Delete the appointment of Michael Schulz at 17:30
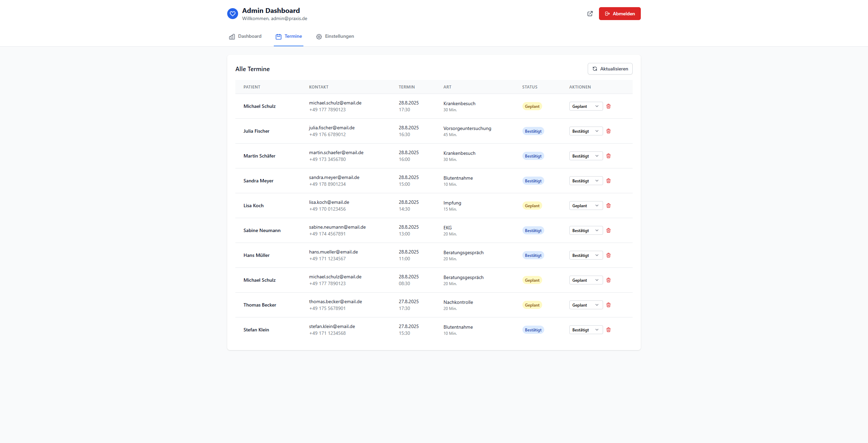The width and height of the screenshot is (868, 443). 608,106
